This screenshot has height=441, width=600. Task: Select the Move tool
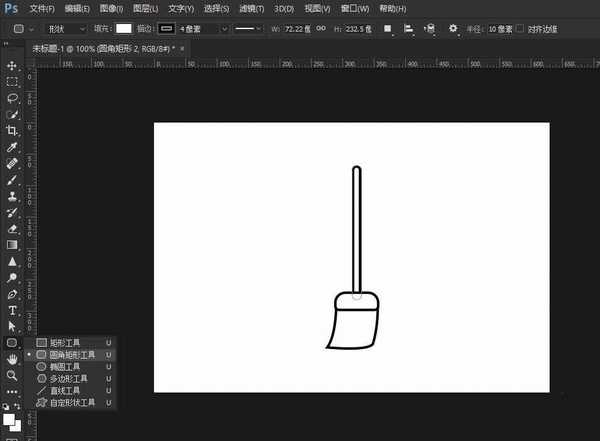tap(12, 66)
